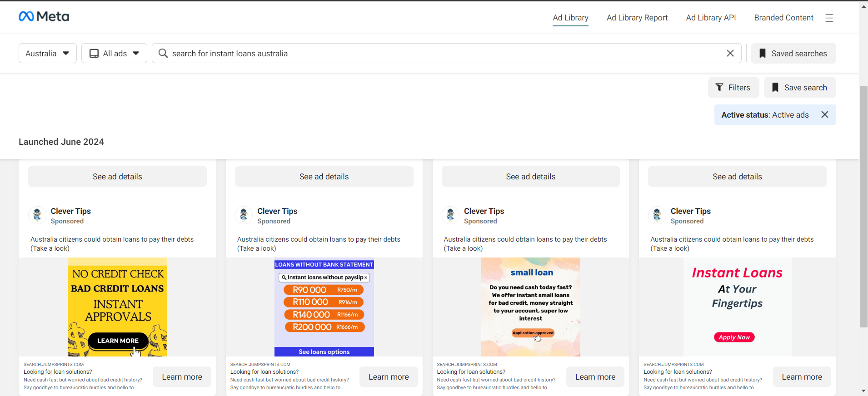
Task: Click 'Looking for loan solutions?' under the Instant Loans ad
Action: [x=678, y=371]
